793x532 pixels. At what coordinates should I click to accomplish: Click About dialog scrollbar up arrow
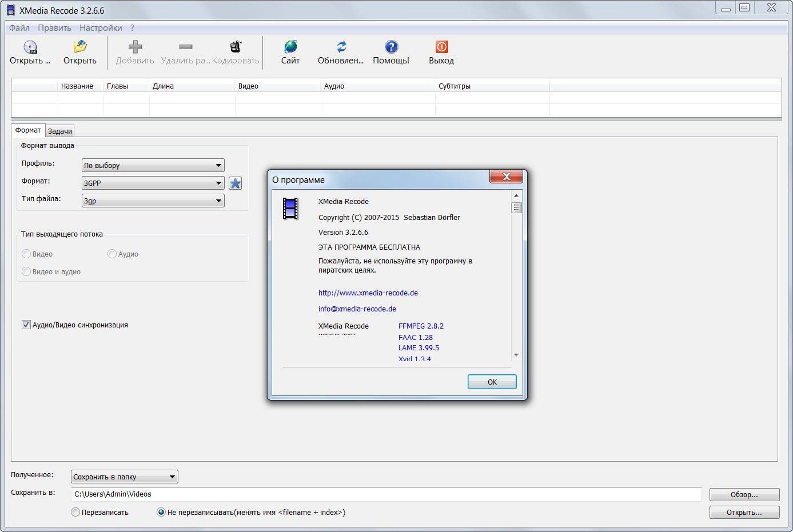516,196
